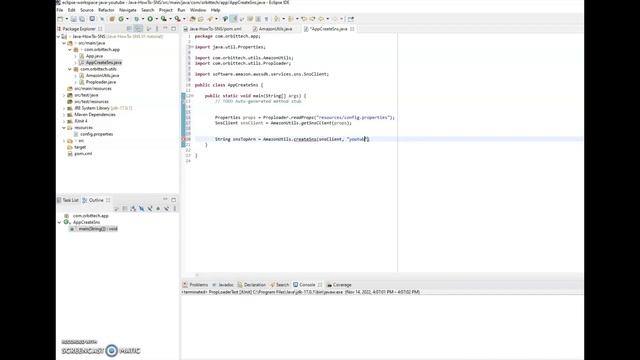The height and width of the screenshot is (360, 640).
Task: Click the Debug bug icon in toolbar
Action: 137,19
